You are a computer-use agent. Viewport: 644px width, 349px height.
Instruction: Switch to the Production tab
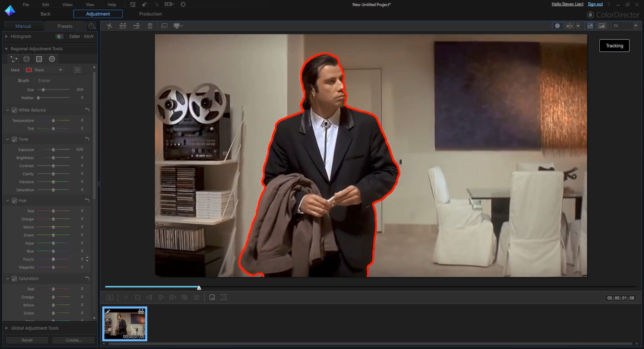click(x=151, y=14)
